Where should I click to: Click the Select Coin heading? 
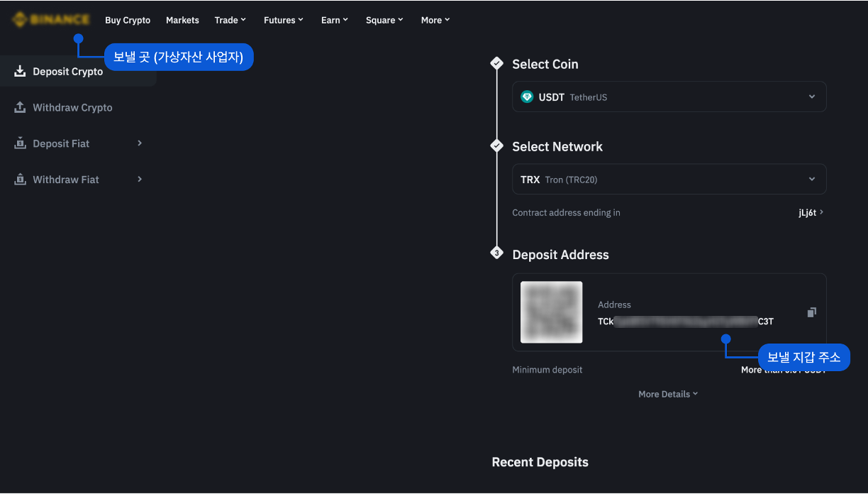(x=545, y=64)
